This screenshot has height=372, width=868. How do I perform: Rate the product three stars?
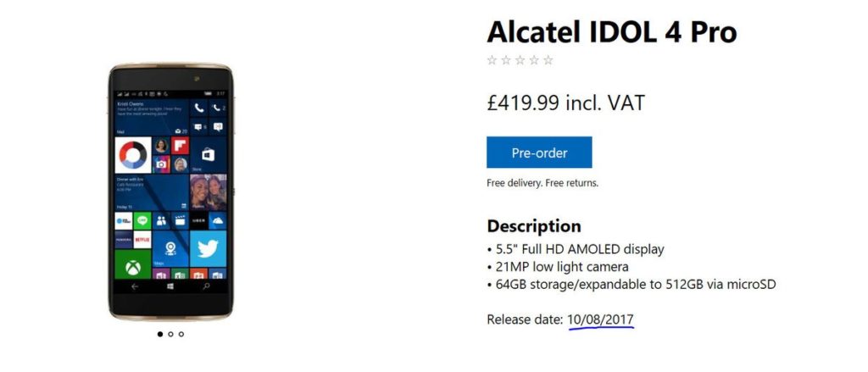520,60
